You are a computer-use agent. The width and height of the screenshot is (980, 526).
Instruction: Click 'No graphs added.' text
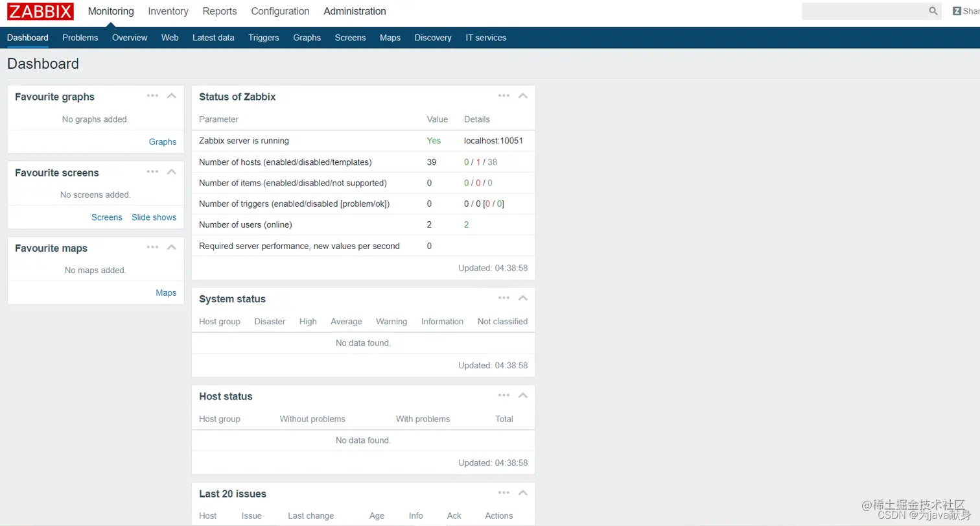[95, 119]
